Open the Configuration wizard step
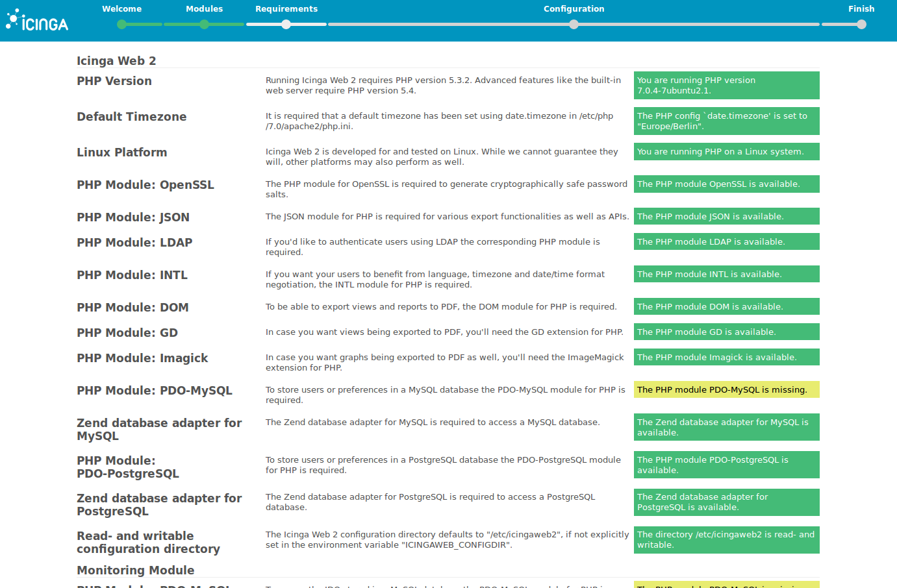This screenshot has width=897, height=588. [x=574, y=8]
